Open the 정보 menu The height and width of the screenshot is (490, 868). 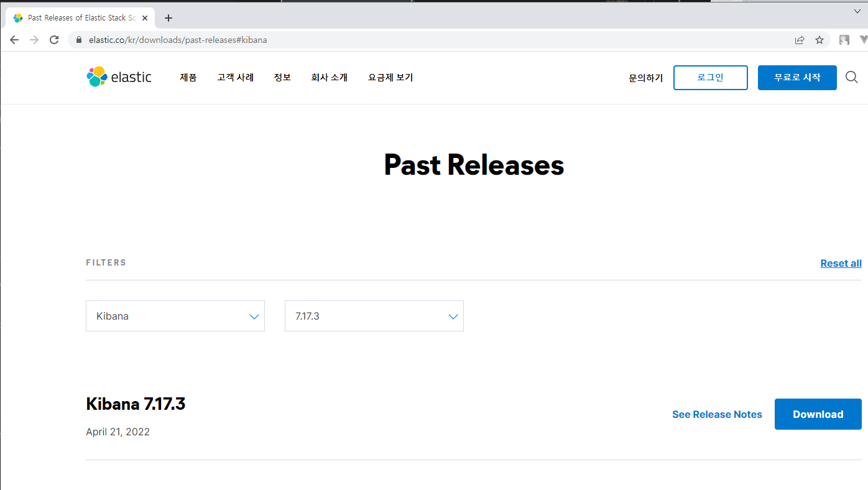pos(282,78)
